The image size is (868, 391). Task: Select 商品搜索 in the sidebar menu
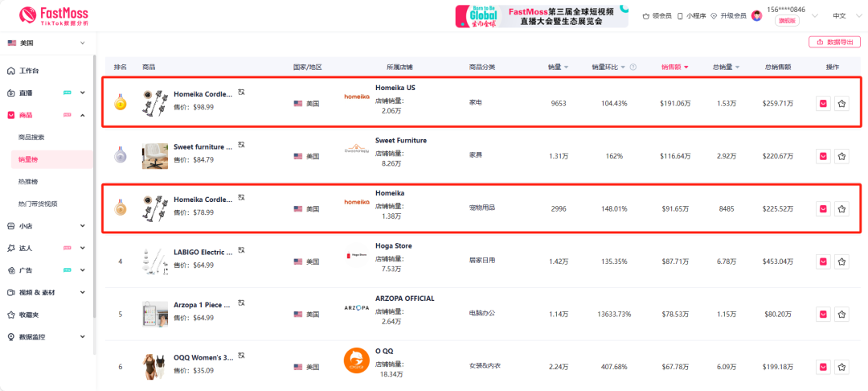(32, 138)
